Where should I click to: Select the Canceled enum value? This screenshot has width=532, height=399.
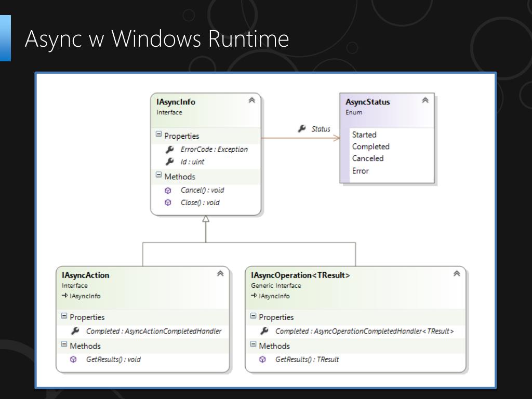[368, 158]
